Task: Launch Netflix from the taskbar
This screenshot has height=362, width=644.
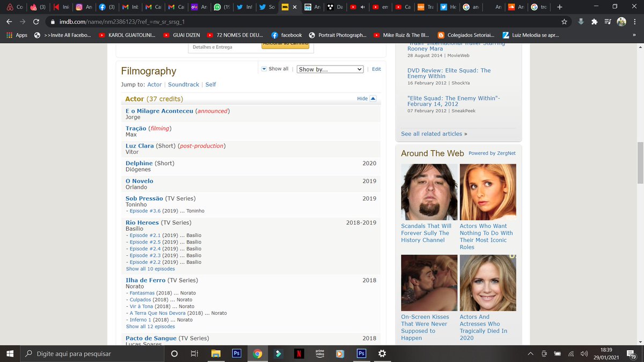Action: pos(299,353)
